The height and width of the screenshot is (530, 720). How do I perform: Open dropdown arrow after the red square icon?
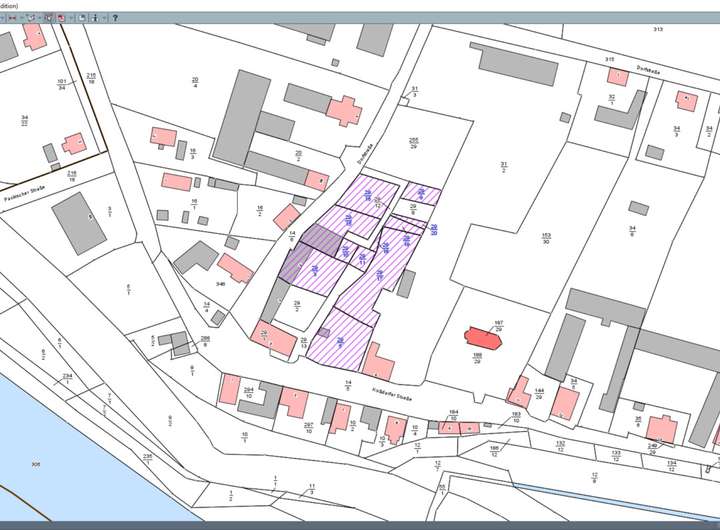[x=71, y=18]
